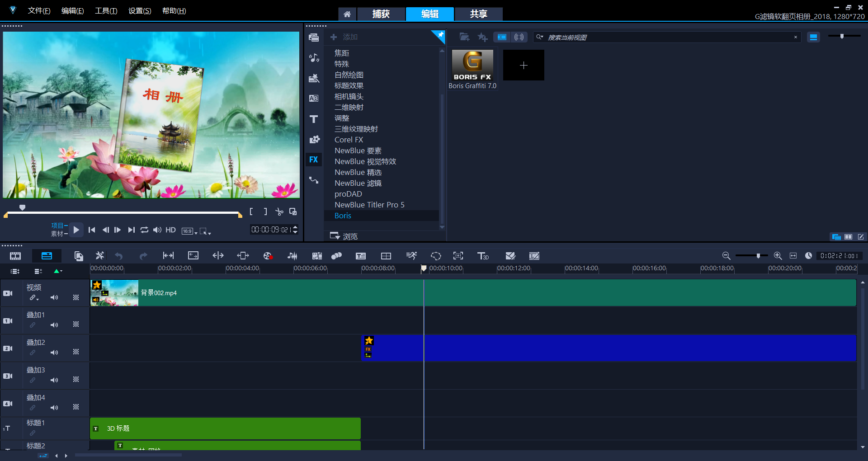Switch to the 共享 tab
Screen dimensions: 868x461
(478, 14)
